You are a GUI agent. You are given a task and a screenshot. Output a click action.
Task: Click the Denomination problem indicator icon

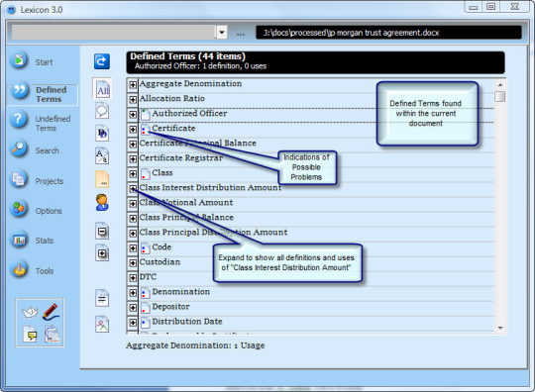[145, 292]
